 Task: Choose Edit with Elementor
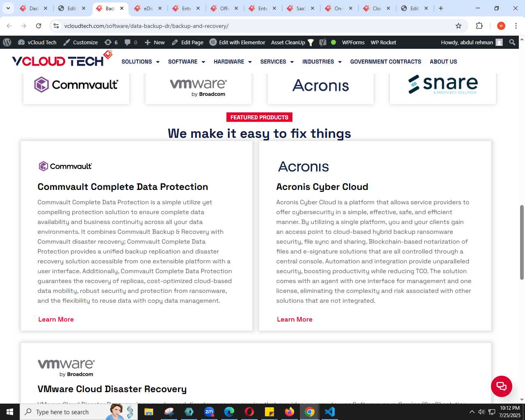[237, 42]
